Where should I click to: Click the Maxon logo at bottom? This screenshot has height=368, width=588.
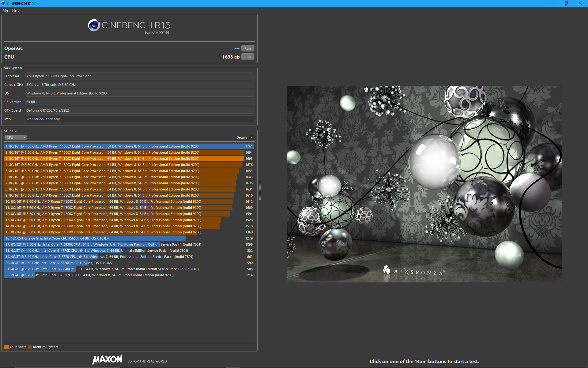pos(107,359)
